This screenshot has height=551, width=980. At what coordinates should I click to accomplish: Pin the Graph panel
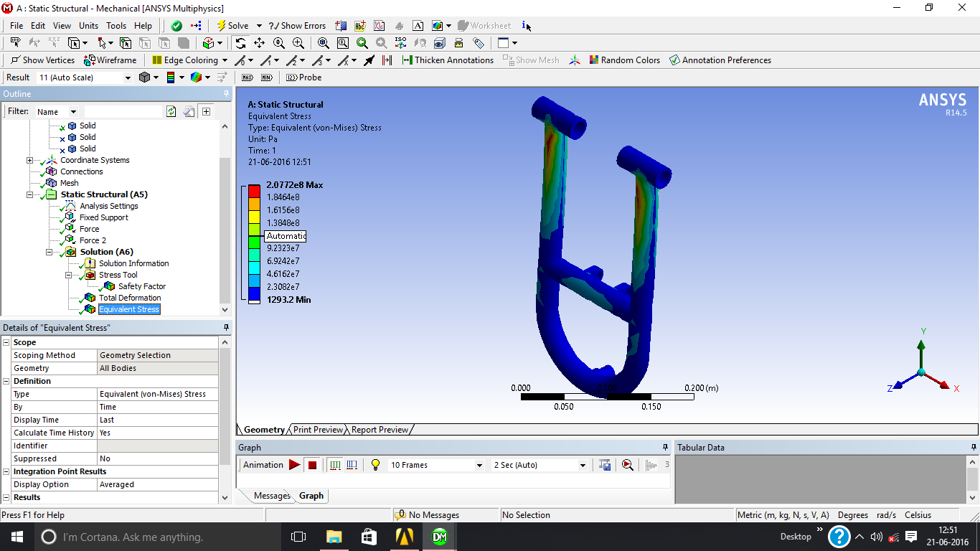pyautogui.click(x=665, y=448)
